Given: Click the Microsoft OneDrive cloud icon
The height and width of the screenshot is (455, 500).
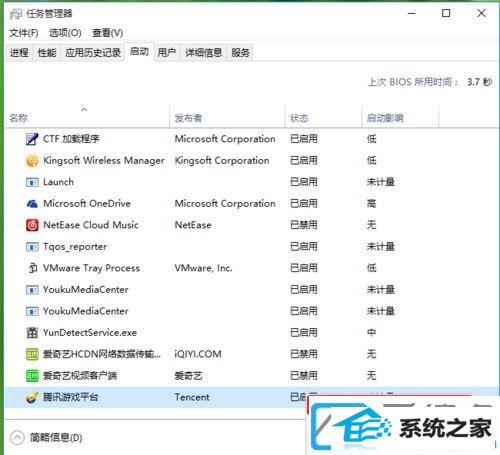Looking at the screenshot, I should click(32, 204).
